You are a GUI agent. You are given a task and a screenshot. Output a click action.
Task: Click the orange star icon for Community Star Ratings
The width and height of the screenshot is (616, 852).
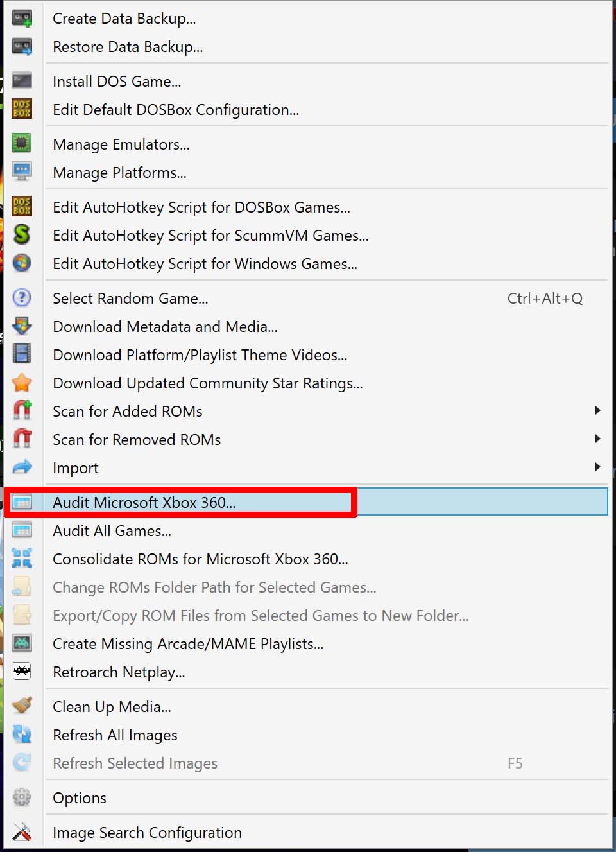click(22, 383)
